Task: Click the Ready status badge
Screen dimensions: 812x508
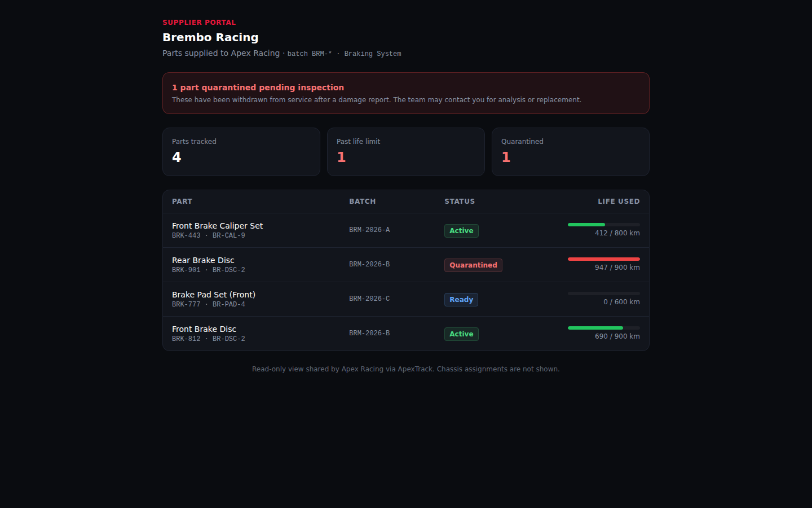Action: (x=461, y=300)
